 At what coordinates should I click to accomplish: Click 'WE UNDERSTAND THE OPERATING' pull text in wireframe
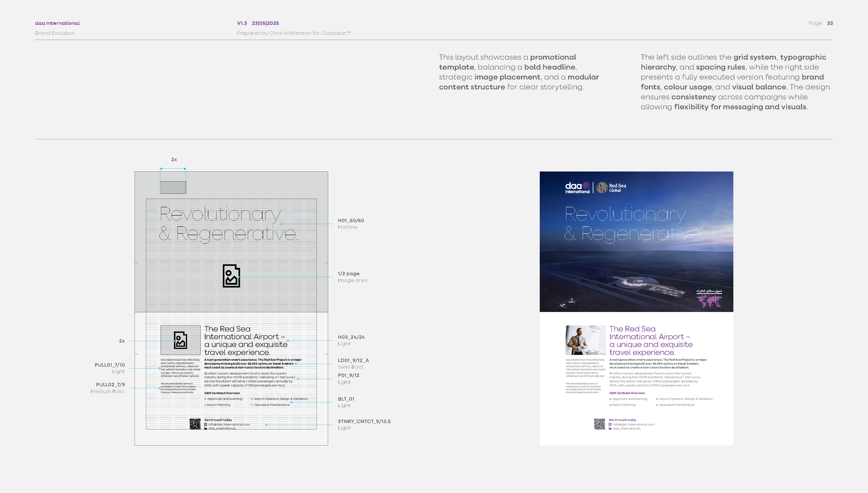click(x=181, y=368)
